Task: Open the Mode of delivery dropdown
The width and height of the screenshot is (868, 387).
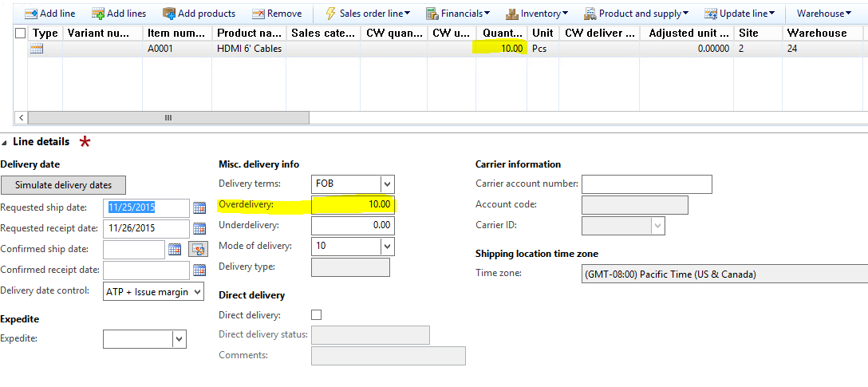Action: coord(387,247)
